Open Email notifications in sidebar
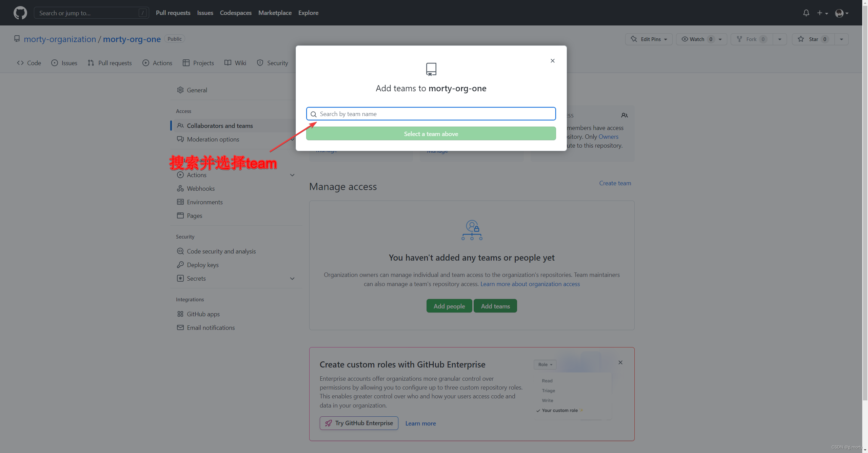868x453 pixels. [x=211, y=327]
